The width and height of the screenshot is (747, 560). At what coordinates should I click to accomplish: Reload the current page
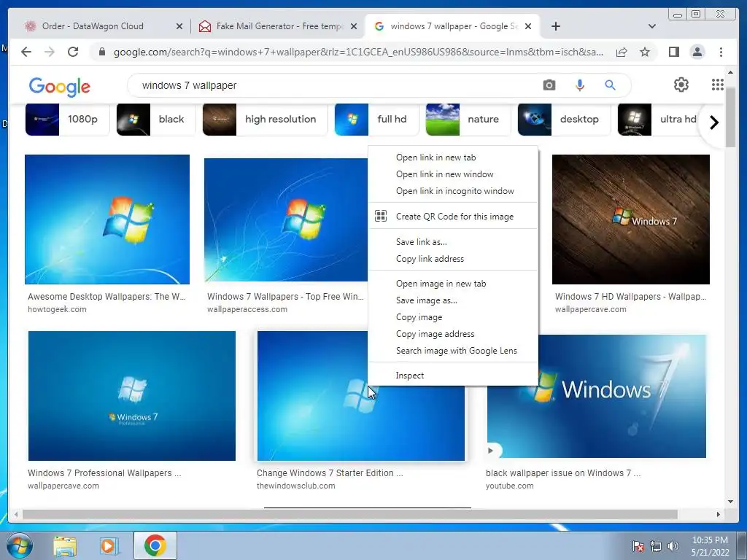click(73, 52)
